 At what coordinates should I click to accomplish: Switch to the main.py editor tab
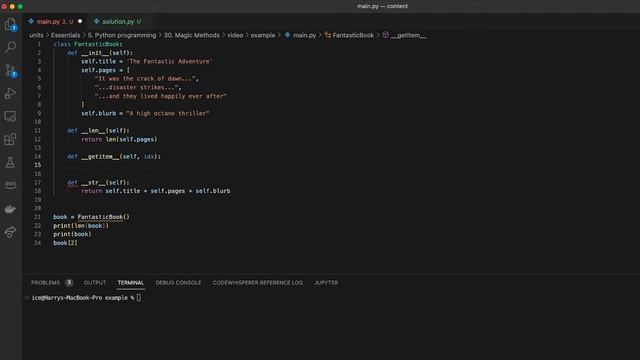(55, 21)
